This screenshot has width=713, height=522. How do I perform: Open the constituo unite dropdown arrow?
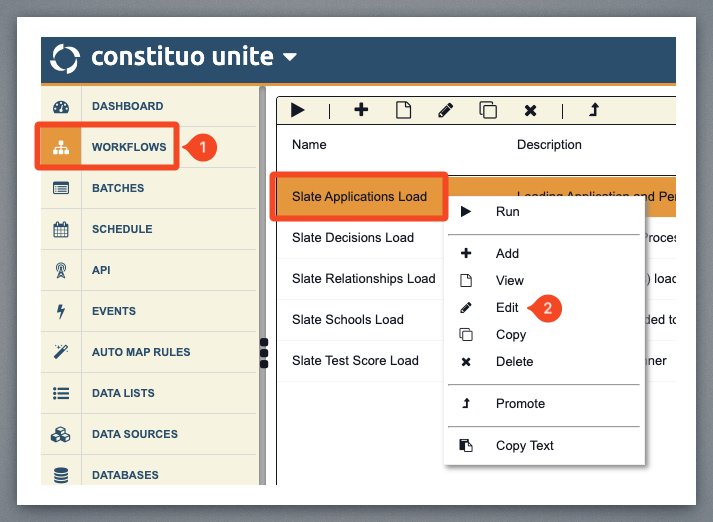290,57
